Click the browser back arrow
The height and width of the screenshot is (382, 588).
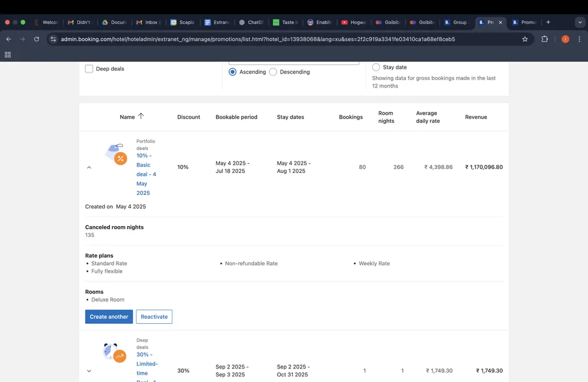[x=9, y=39]
